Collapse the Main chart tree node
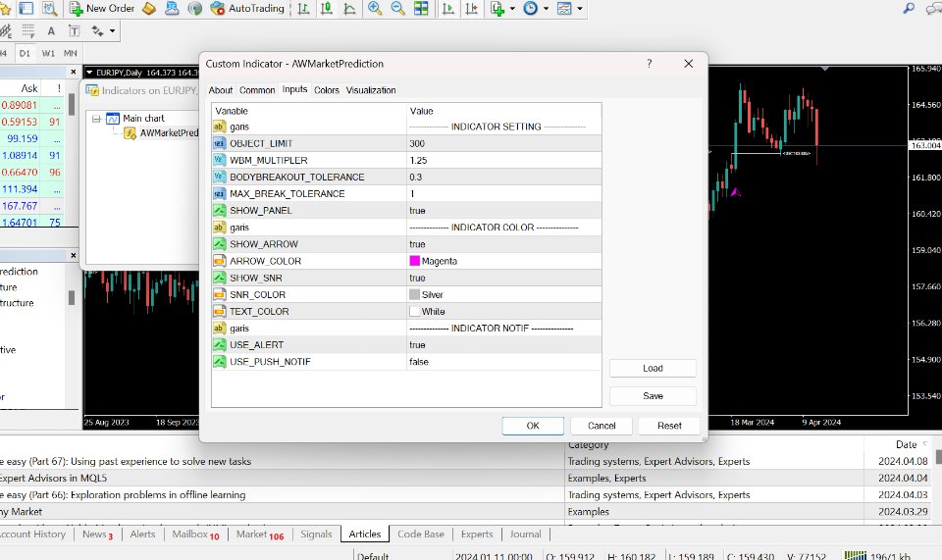Viewport: 942px width, 560px height. point(96,119)
